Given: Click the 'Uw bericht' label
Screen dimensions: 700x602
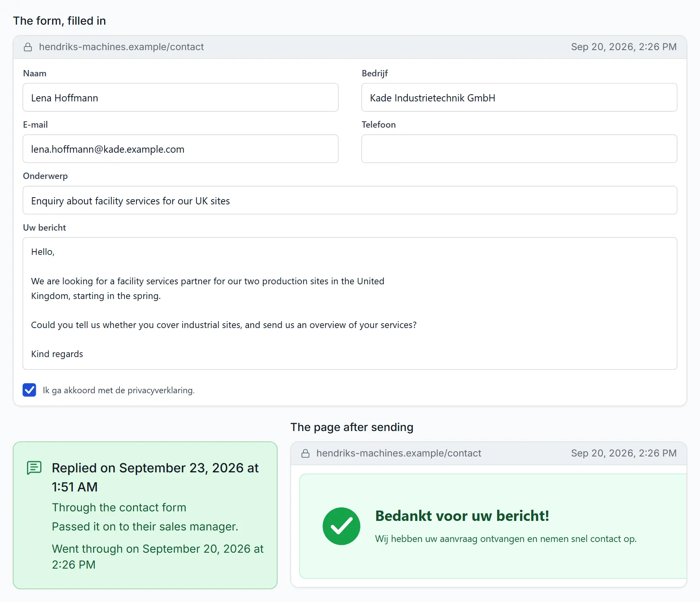Looking at the screenshot, I should [45, 227].
